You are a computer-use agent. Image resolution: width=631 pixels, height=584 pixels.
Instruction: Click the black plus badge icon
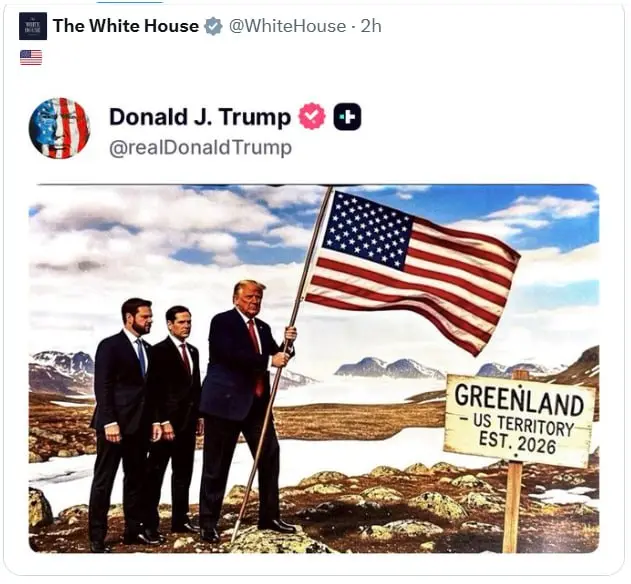pos(347,117)
